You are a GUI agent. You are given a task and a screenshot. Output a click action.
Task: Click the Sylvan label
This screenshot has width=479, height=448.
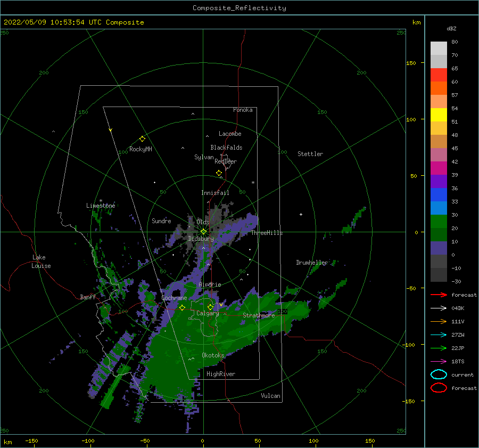pyautogui.click(x=204, y=157)
